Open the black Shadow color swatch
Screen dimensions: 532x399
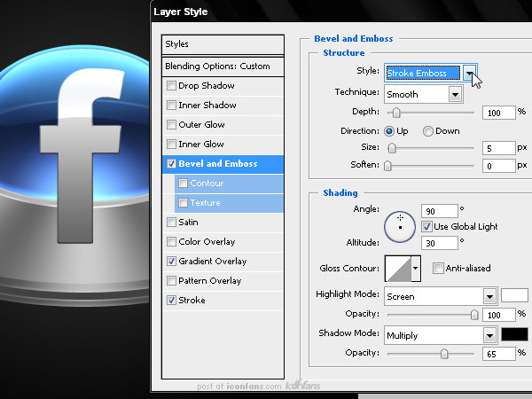click(x=514, y=334)
